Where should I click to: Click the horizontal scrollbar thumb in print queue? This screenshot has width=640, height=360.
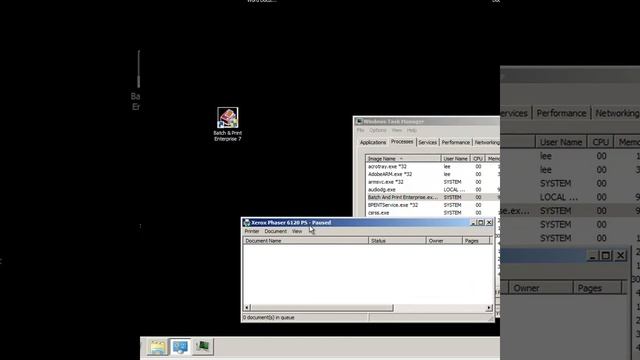(x=322, y=308)
